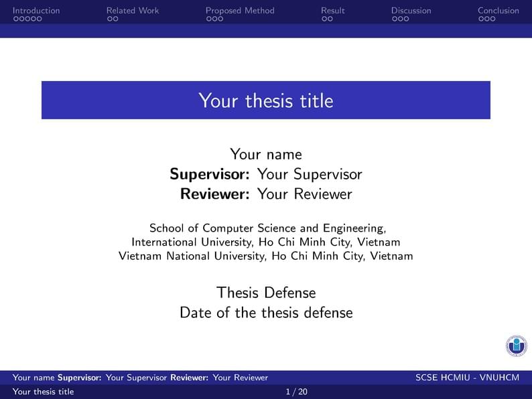Screen dimensions: 532x399
Task: Jump to first circle under Related Work
Action: point(109,19)
